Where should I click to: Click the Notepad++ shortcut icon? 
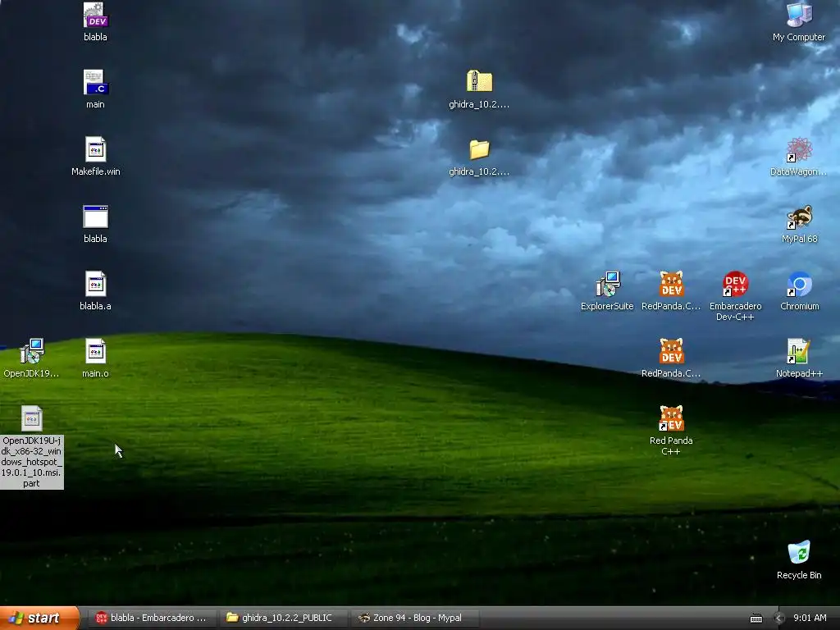point(799,351)
